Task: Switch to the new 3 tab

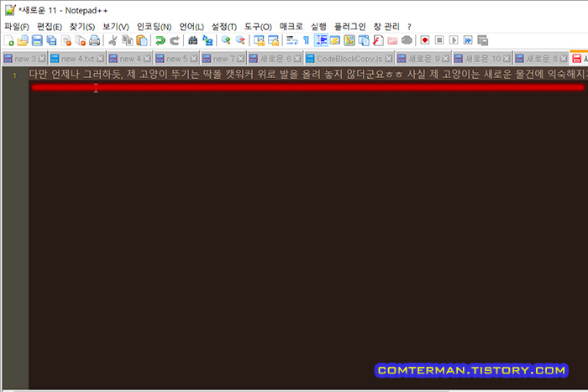Action: [x=24, y=59]
